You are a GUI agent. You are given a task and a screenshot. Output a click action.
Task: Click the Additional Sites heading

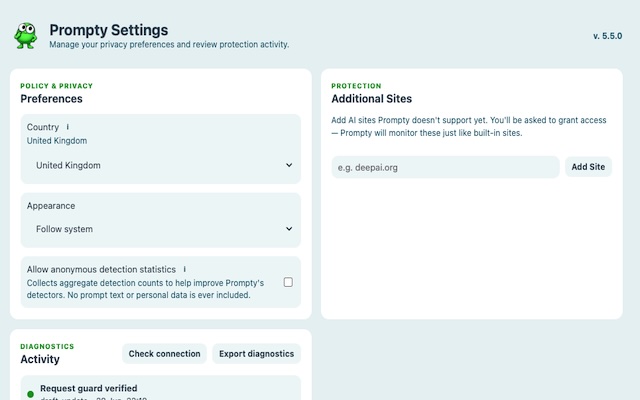pos(371,99)
